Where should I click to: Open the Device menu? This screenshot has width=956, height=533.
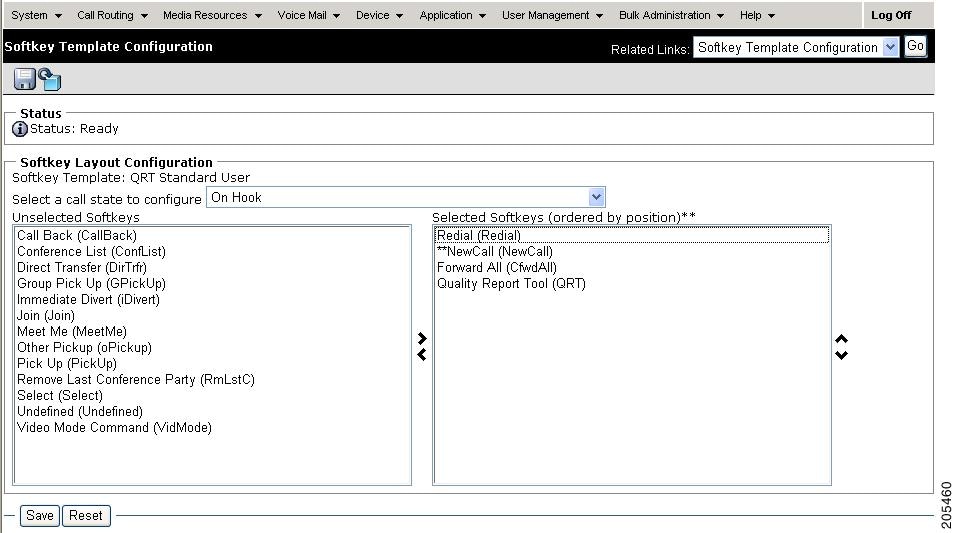[379, 15]
